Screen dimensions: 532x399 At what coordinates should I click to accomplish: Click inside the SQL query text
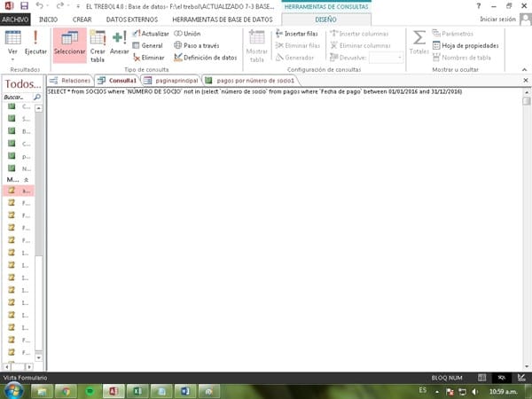click(x=254, y=91)
